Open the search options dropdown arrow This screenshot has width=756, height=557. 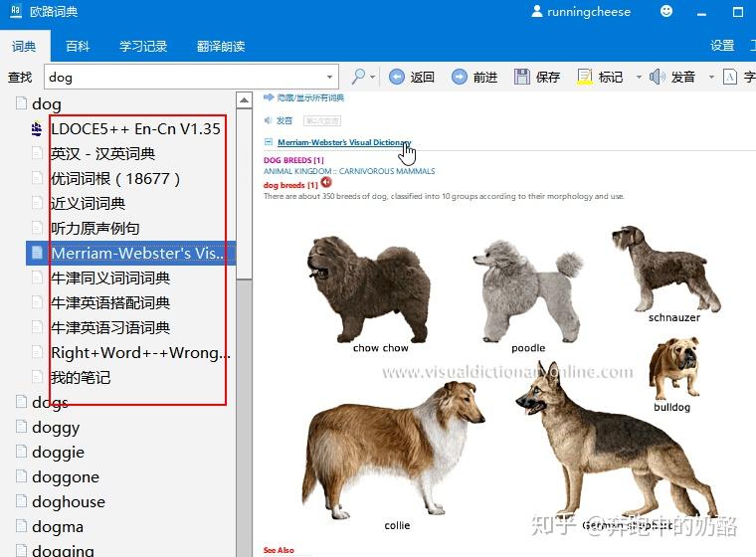pos(373,78)
